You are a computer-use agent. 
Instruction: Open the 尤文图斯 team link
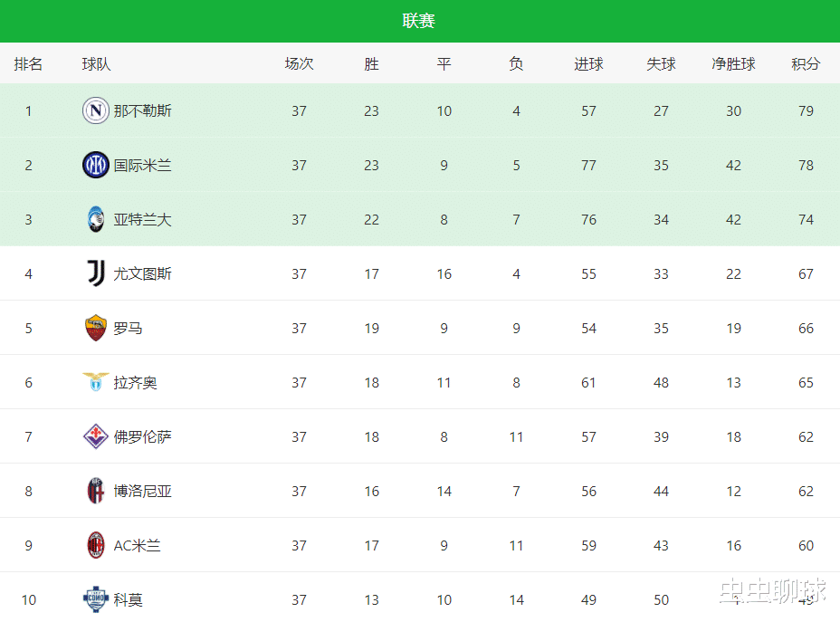click(x=142, y=273)
